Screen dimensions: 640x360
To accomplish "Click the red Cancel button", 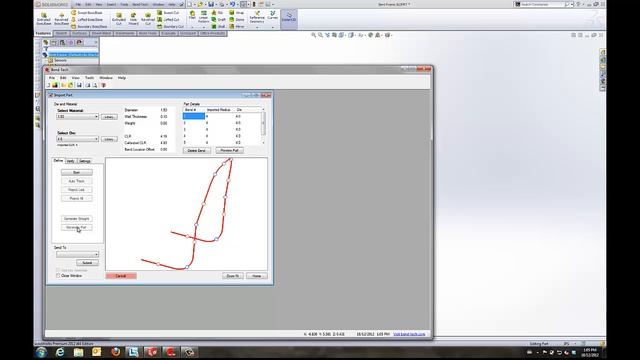I will [121, 276].
